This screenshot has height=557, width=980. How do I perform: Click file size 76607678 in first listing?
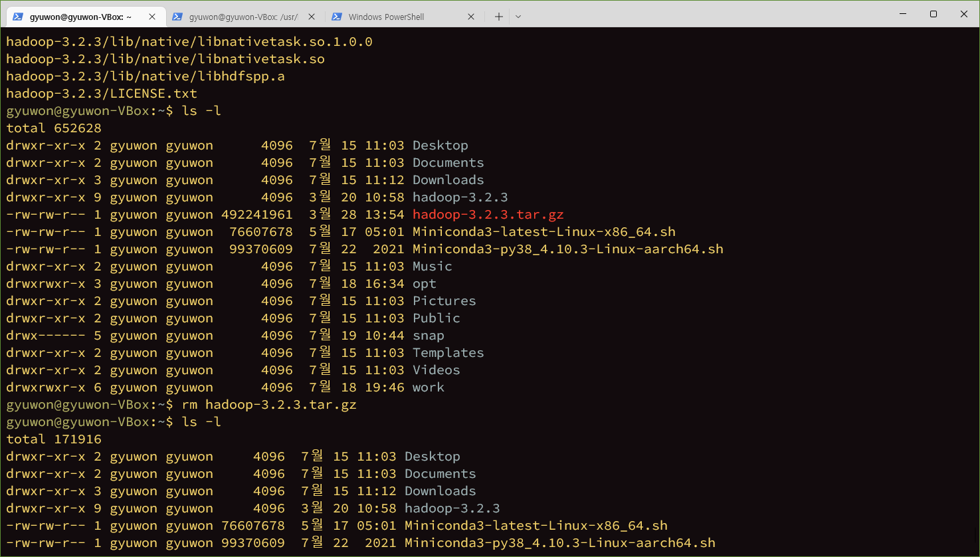pos(261,232)
